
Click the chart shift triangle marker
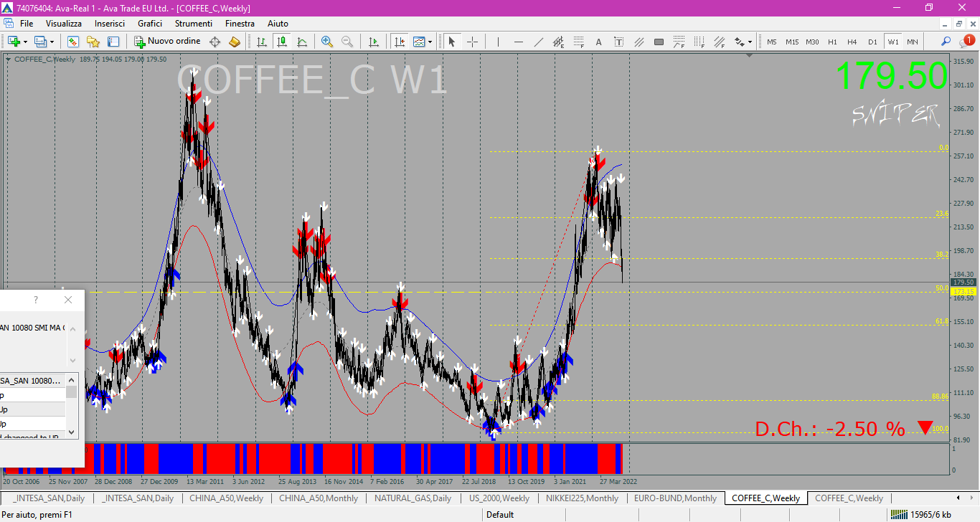750,54
